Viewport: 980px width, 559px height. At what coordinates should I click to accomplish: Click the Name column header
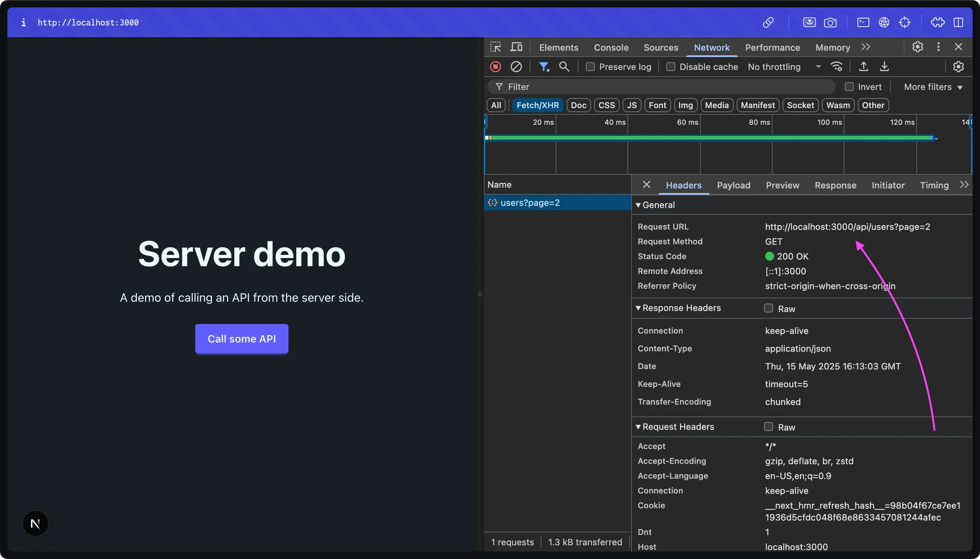(x=557, y=185)
